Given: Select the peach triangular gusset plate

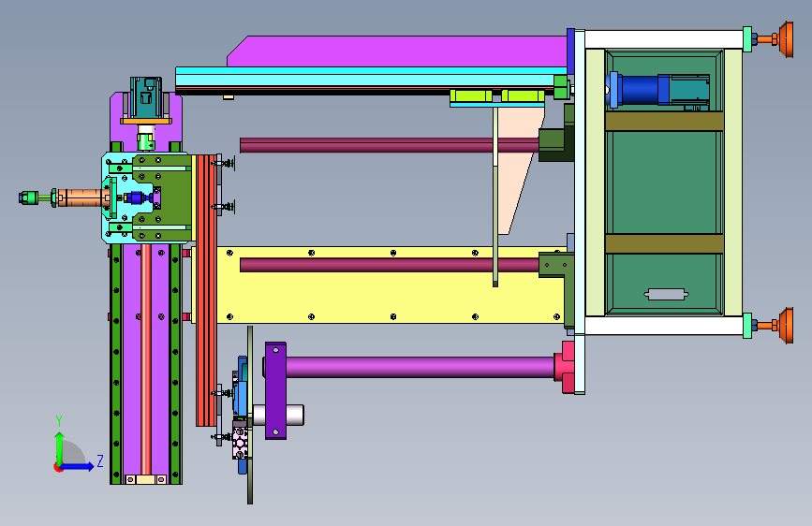Looking at the screenshot, I should pyautogui.click(x=521, y=169).
